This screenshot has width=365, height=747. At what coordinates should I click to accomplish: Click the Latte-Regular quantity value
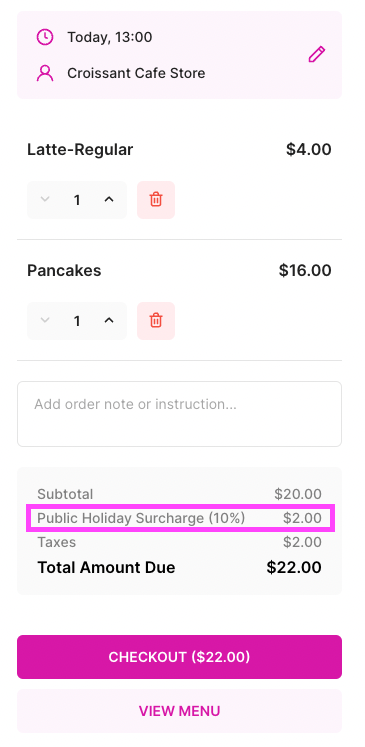(x=77, y=200)
